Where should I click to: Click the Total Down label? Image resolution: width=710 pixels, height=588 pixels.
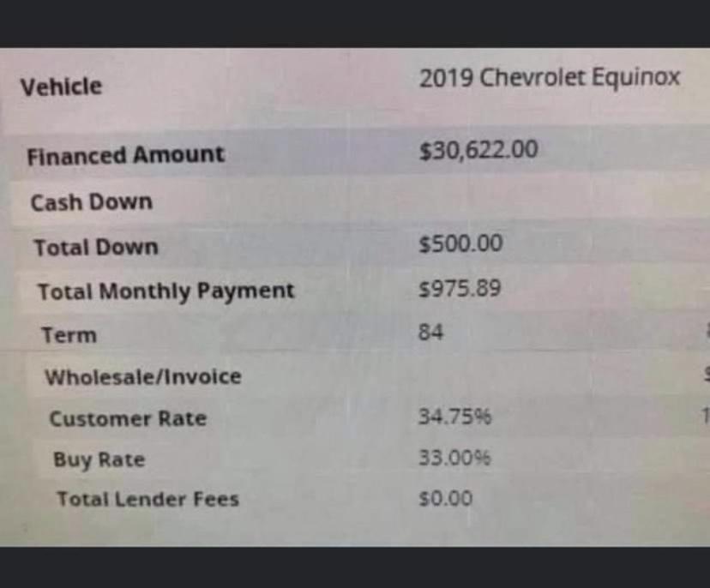96,248
